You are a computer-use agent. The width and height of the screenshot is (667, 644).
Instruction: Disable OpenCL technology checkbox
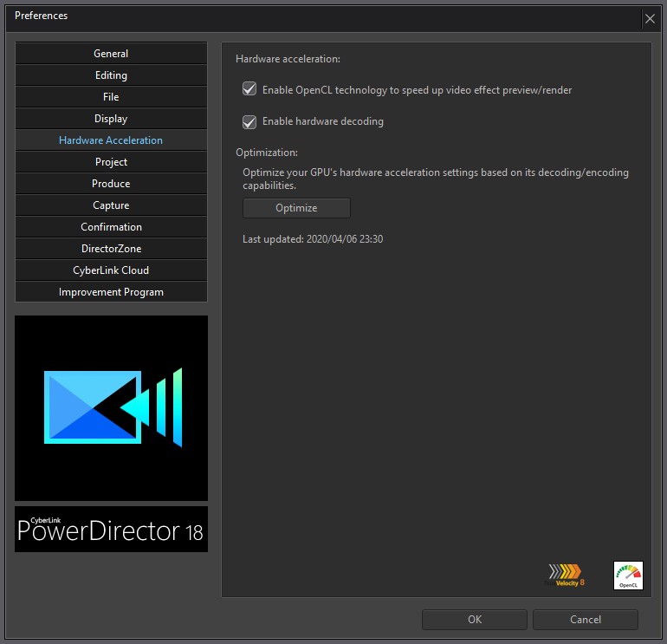[249, 89]
